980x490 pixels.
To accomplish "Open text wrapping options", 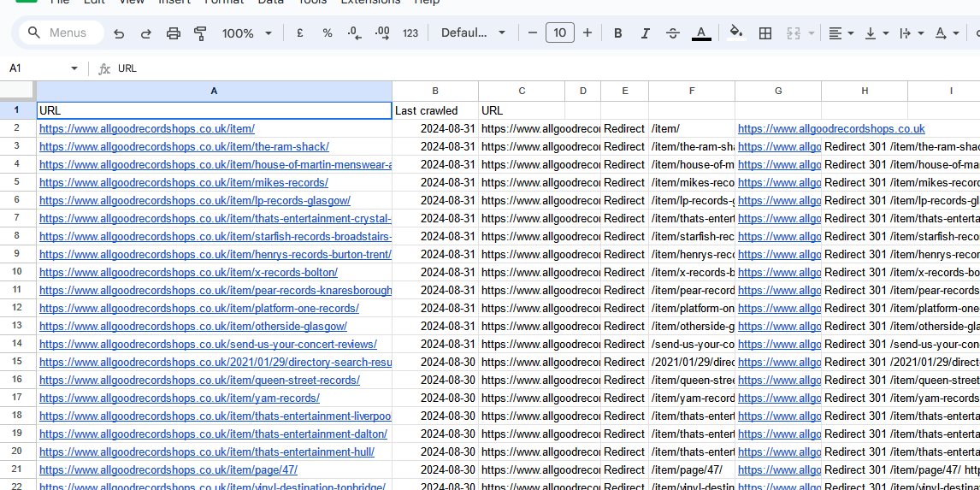I will [x=912, y=33].
